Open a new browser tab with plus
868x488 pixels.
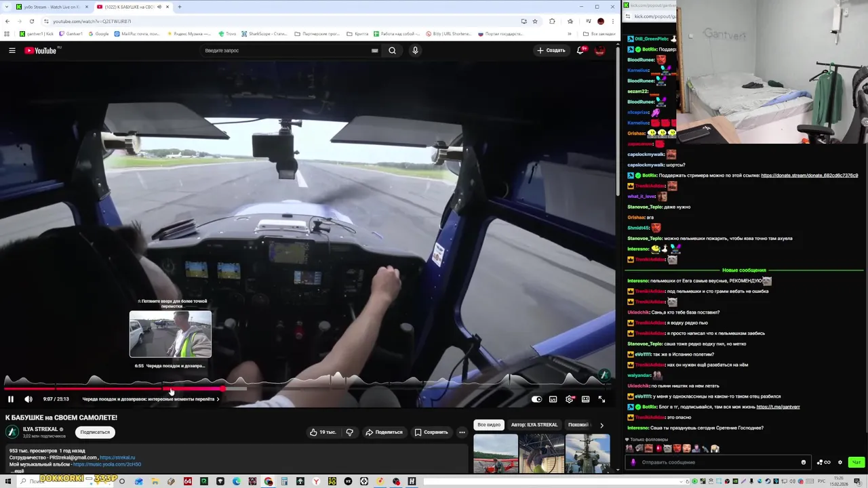[x=180, y=7]
